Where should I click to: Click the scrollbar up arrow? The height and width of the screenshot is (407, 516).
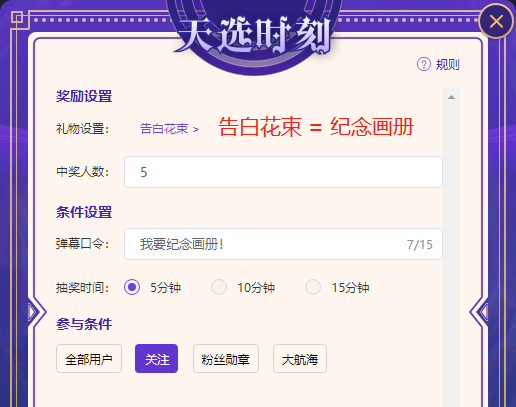point(452,97)
